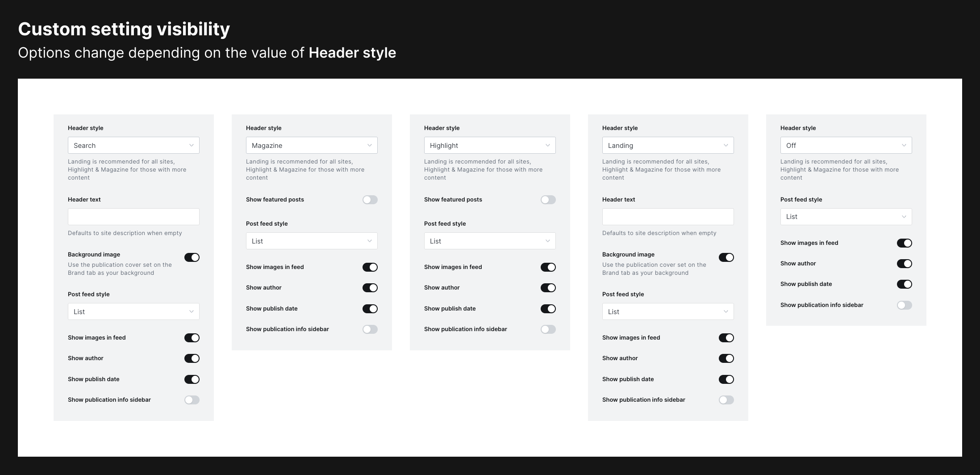Click the Header text field in Search panel
This screenshot has height=475, width=980.
(x=133, y=216)
